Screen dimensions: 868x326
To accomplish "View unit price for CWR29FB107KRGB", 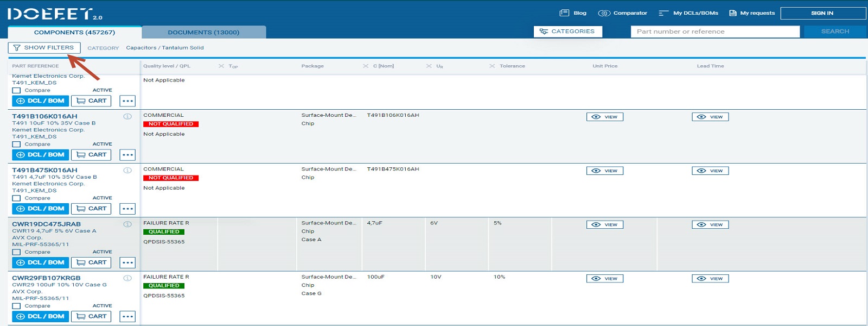I will 605,278.
